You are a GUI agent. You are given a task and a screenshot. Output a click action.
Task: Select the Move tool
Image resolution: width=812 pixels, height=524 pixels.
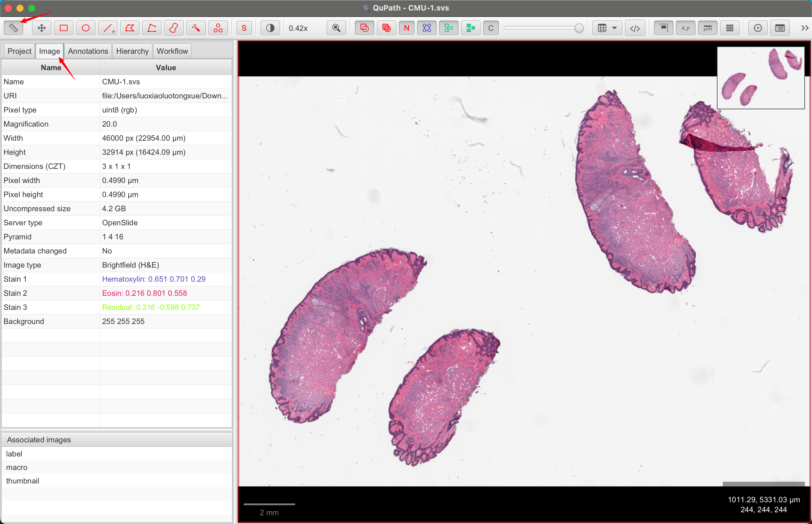pos(41,28)
